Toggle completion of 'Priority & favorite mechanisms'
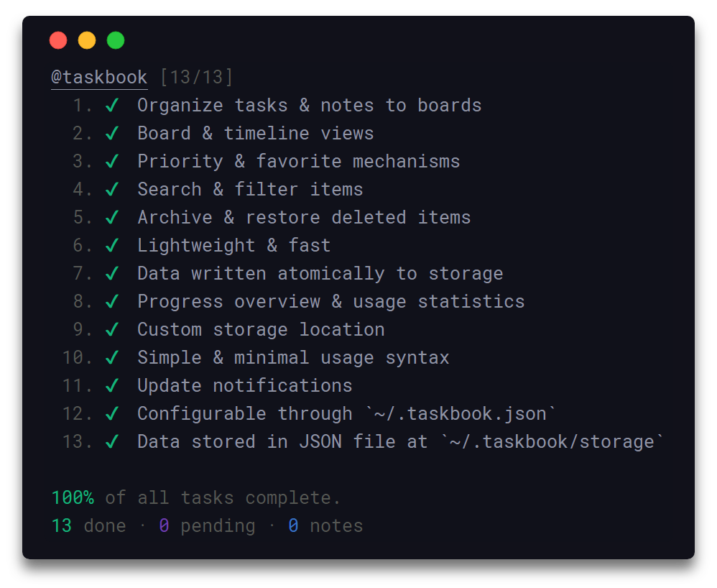This screenshot has width=717, height=588. (113, 161)
